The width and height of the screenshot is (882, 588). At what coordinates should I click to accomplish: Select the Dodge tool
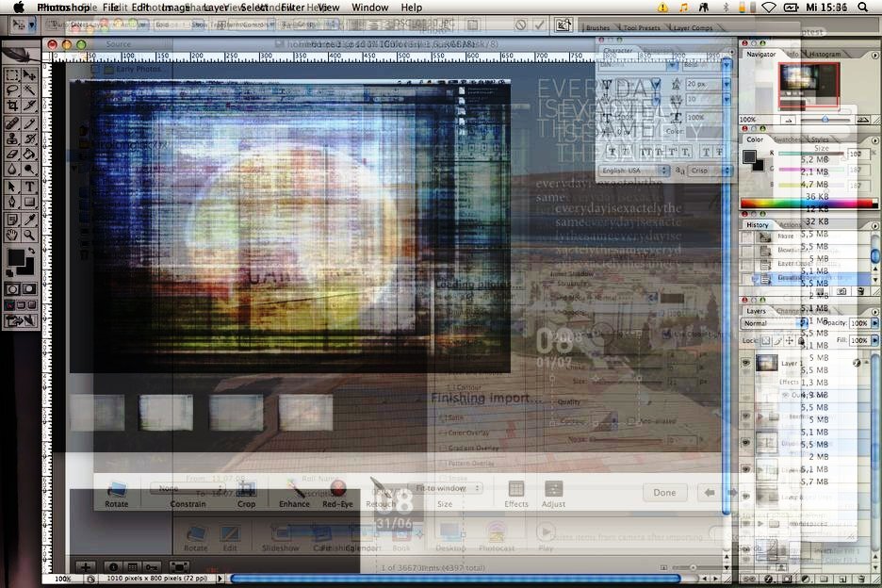(29, 169)
